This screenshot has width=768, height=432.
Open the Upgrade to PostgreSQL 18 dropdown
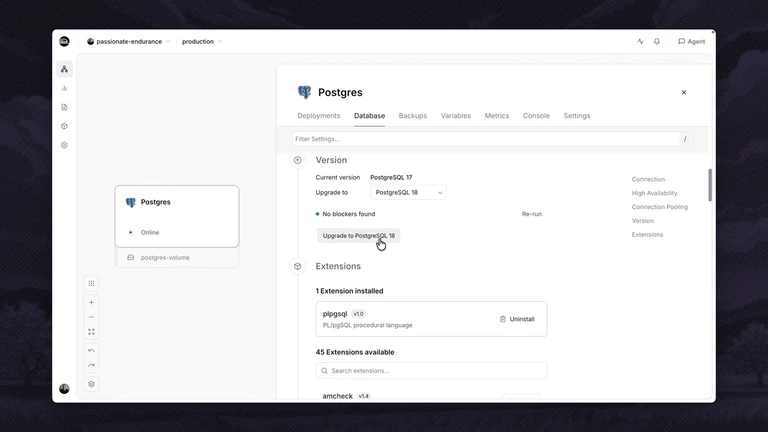point(408,192)
